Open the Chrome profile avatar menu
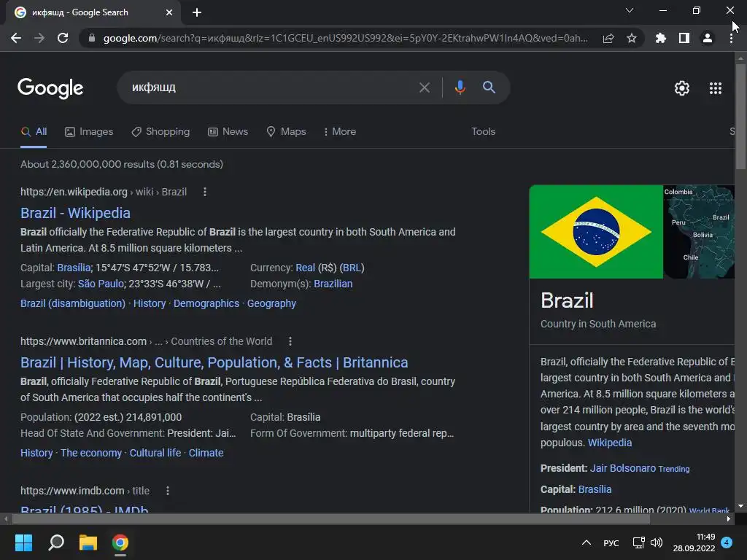747x560 pixels. click(x=708, y=38)
